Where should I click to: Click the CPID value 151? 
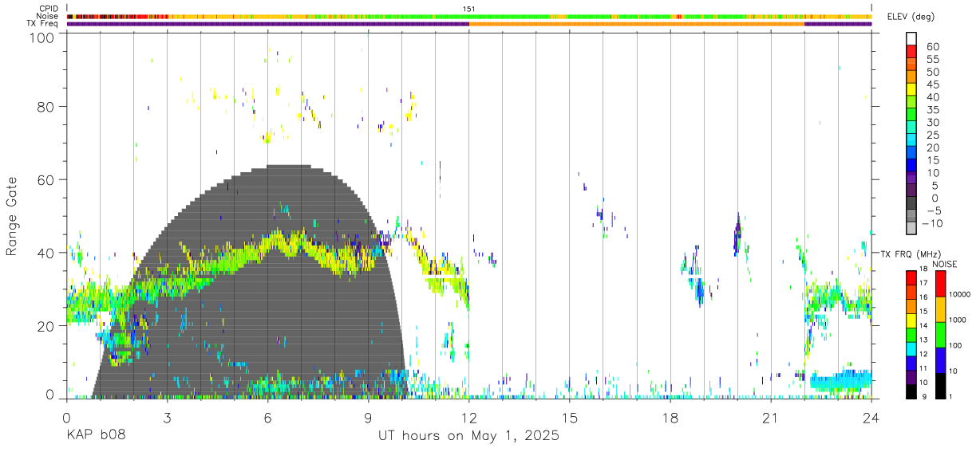pos(468,9)
